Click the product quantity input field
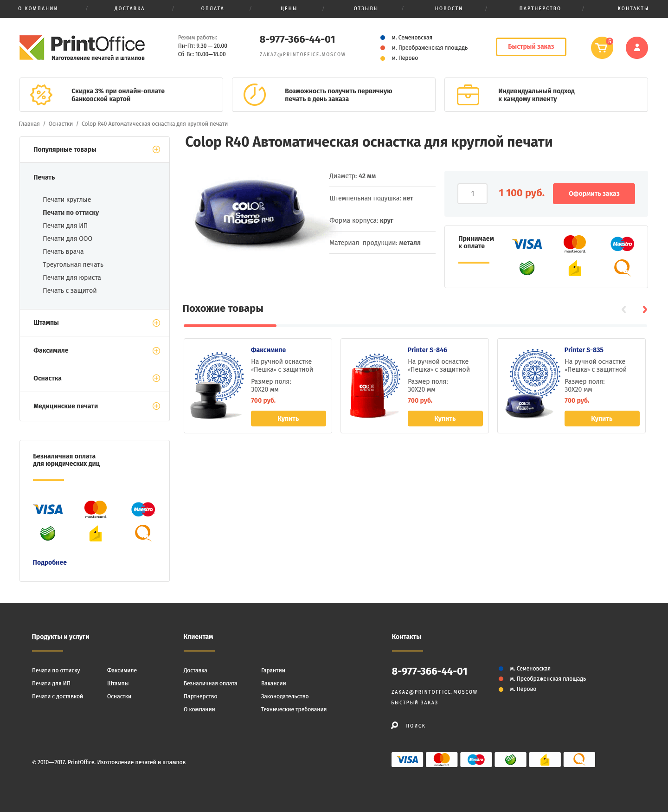This screenshot has width=668, height=812. point(472,193)
